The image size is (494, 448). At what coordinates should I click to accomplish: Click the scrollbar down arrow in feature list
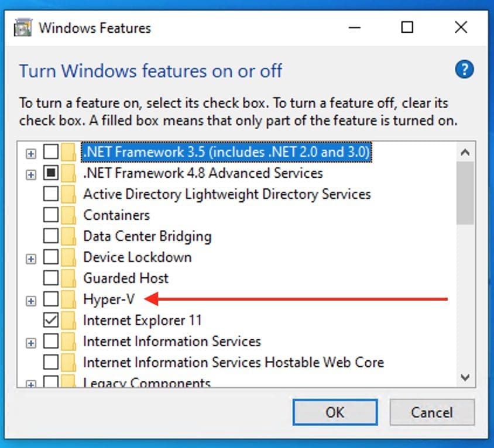[465, 378]
